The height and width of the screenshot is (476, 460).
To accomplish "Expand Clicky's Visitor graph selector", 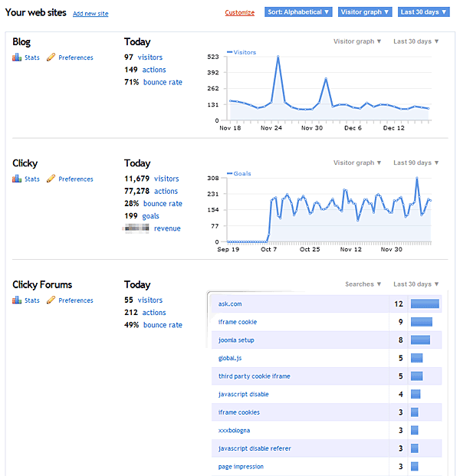I will click(357, 162).
